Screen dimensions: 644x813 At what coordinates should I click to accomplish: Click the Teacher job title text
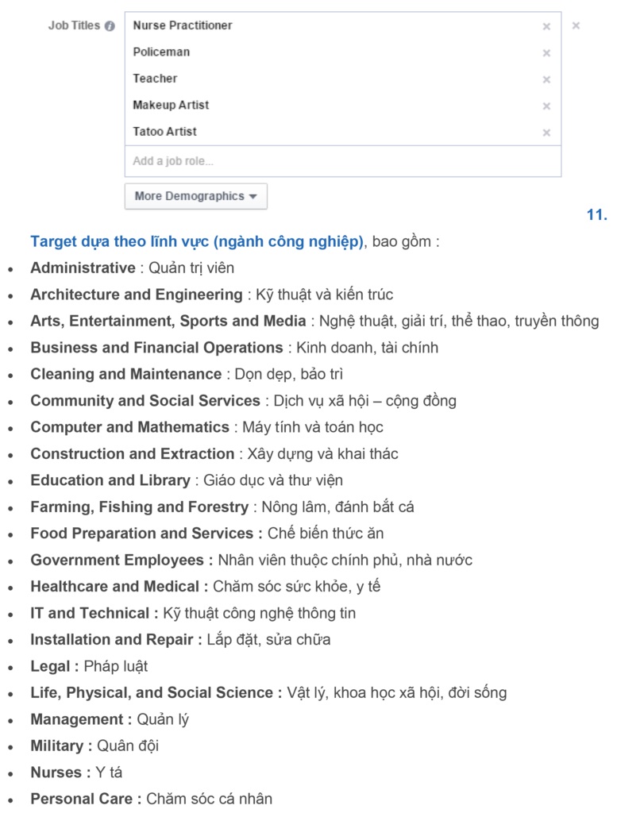point(155,79)
